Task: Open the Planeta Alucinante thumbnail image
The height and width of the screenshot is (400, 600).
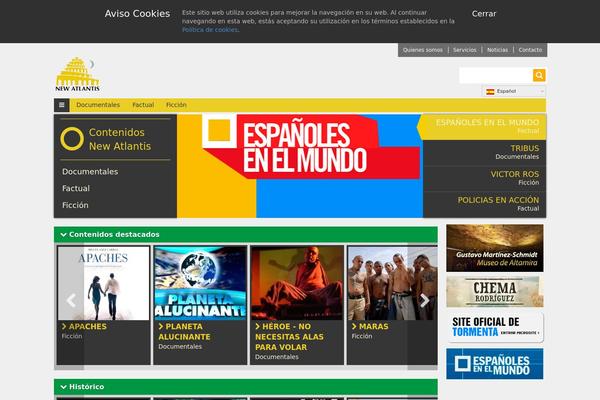Action: pyautogui.click(x=200, y=283)
